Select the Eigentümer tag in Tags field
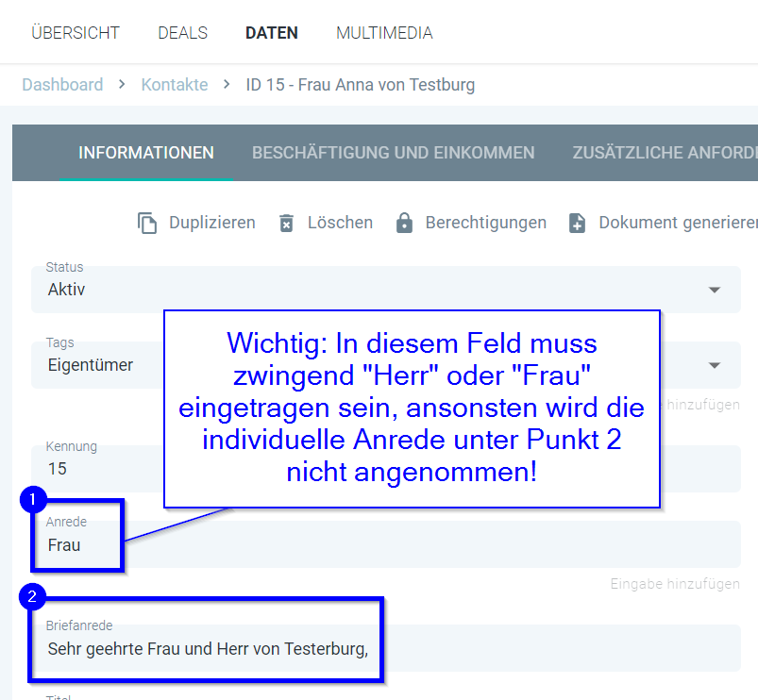Screen dimensions: 758x700 point(91,365)
